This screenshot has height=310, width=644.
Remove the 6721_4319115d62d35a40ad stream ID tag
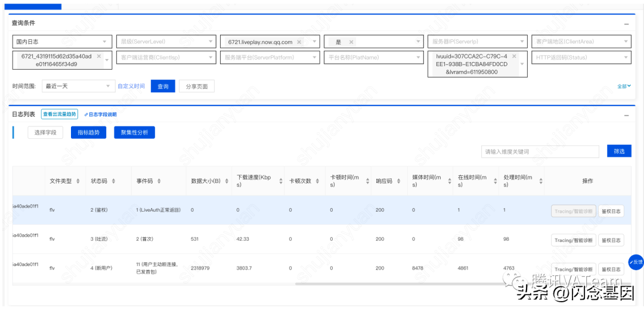click(99, 56)
